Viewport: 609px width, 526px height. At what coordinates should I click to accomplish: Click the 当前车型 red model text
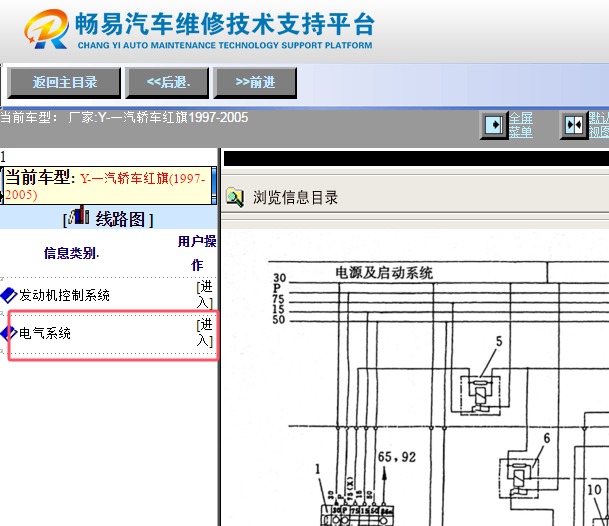105,186
